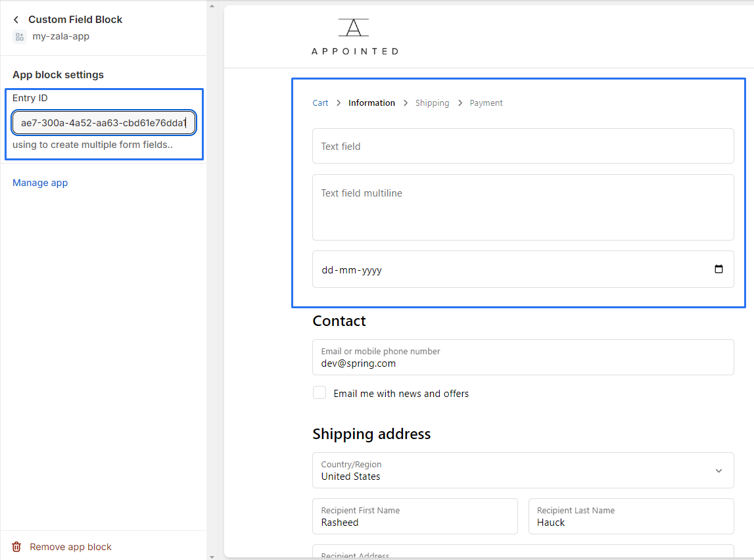Select the Payment breadcrumb step
This screenshot has height=560, width=754.
click(x=486, y=103)
